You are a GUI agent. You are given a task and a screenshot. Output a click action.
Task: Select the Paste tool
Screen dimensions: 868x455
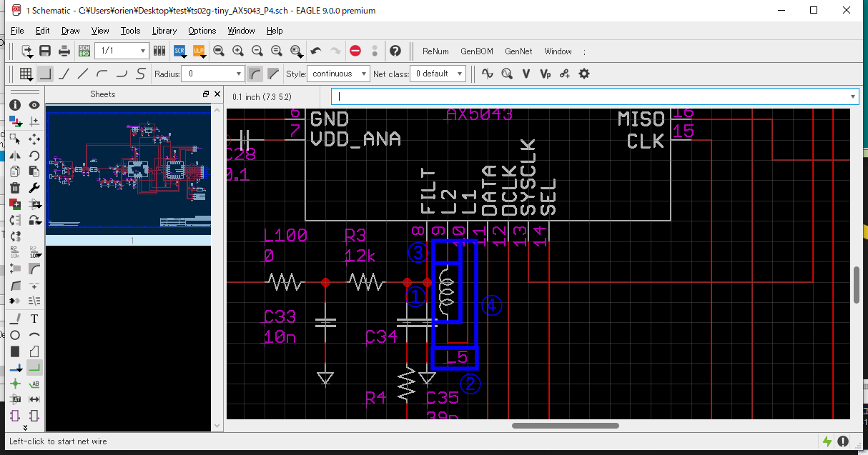(34, 171)
